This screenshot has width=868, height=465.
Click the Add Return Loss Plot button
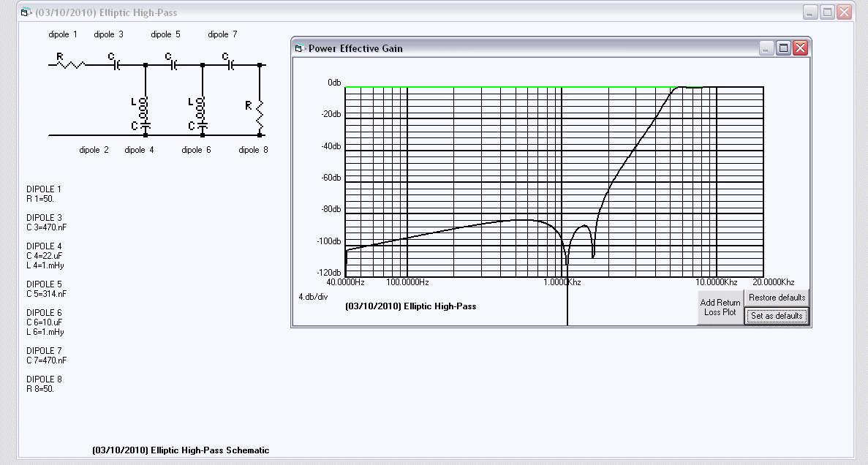point(720,307)
